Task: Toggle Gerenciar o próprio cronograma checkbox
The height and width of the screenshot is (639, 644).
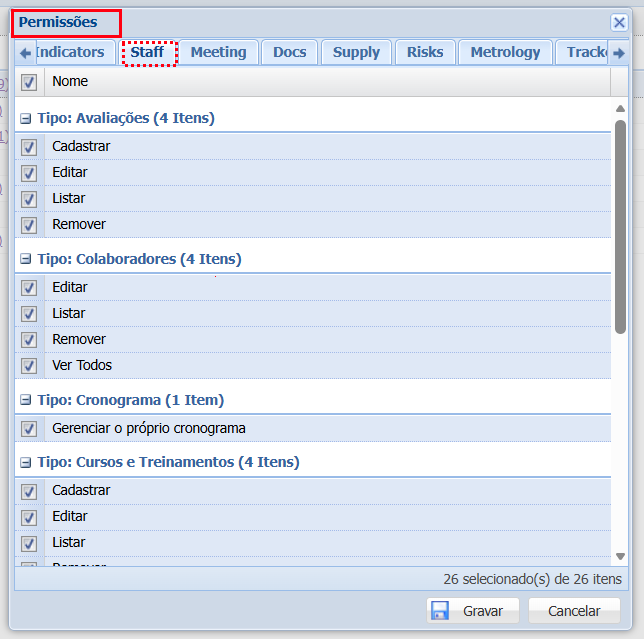Action: [29, 429]
